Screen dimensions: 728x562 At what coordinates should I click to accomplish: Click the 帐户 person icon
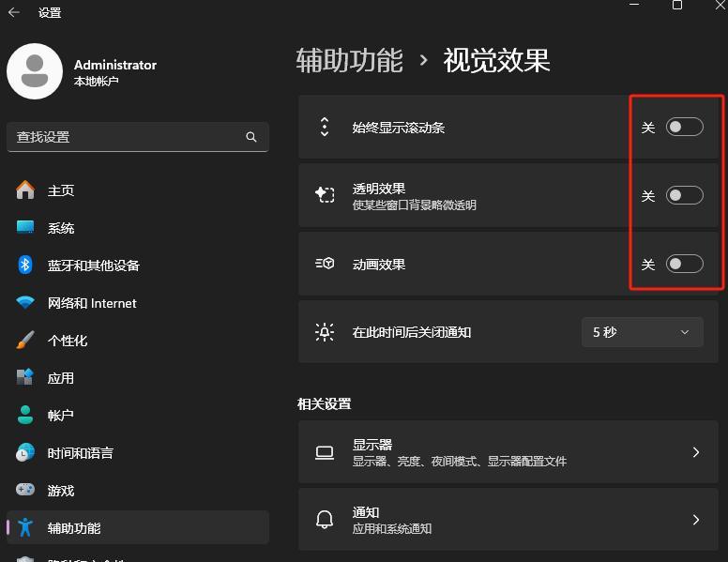coord(25,416)
